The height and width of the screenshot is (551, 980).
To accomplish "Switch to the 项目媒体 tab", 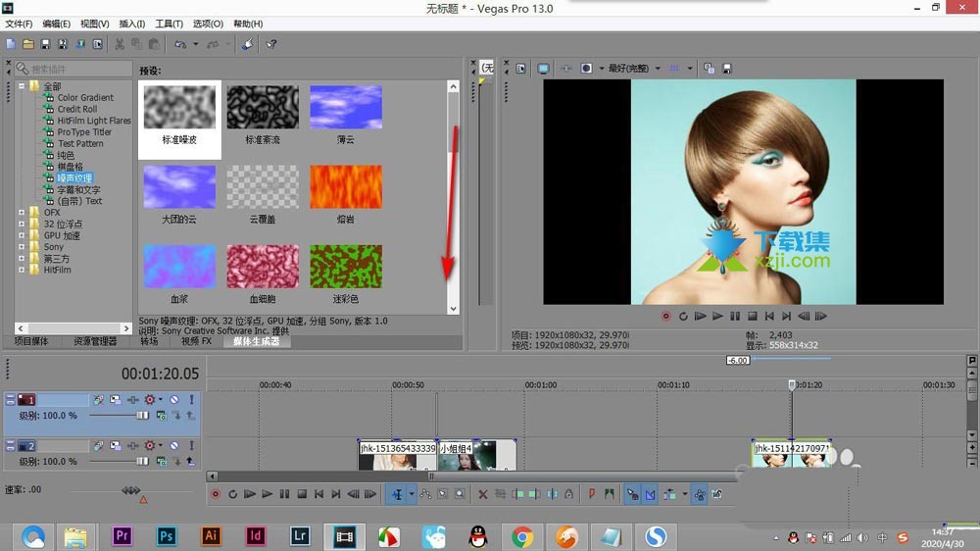I will click(x=31, y=341).
